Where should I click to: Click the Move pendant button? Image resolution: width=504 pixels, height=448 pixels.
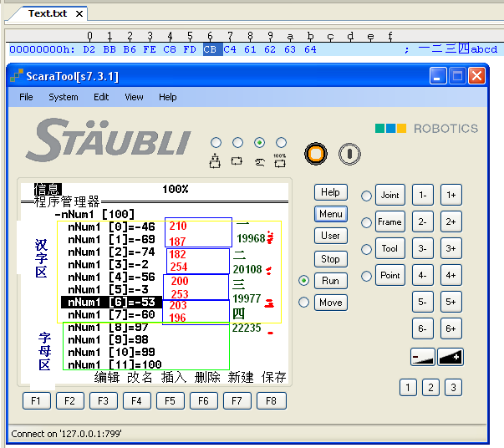(330, 303)
